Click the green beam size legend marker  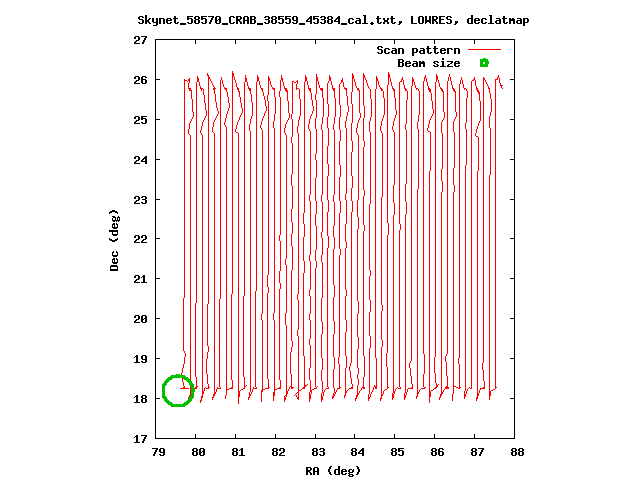(x=484, y=63)
